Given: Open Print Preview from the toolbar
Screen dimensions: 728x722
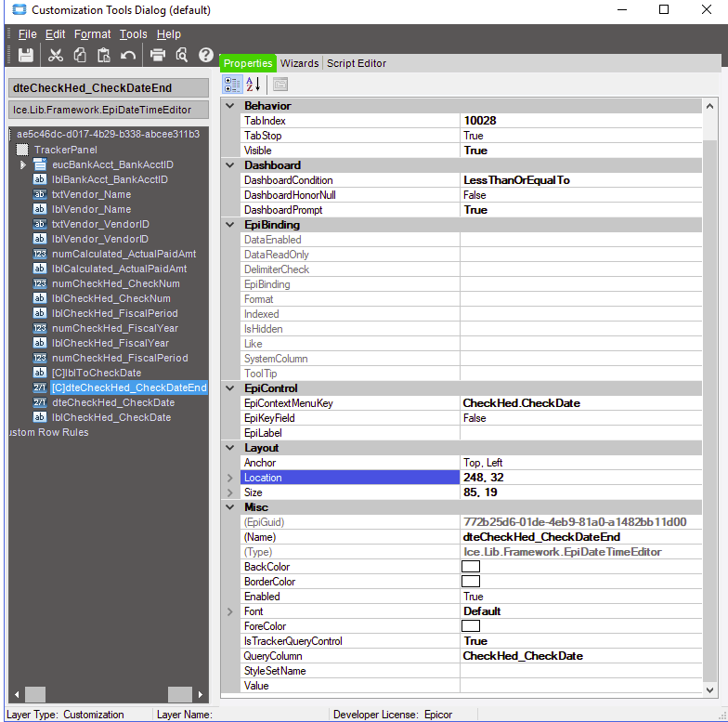Looking at the screenshot, I should click(x=182, y=55).
